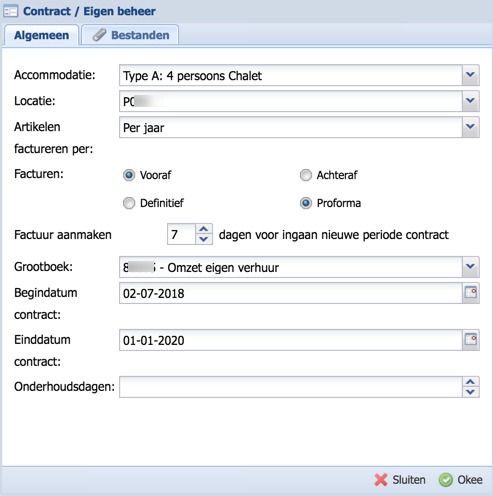The image size is (493, 496).
Task: Switch to the Bestanden tab
Action: click(x=130, y=35)
